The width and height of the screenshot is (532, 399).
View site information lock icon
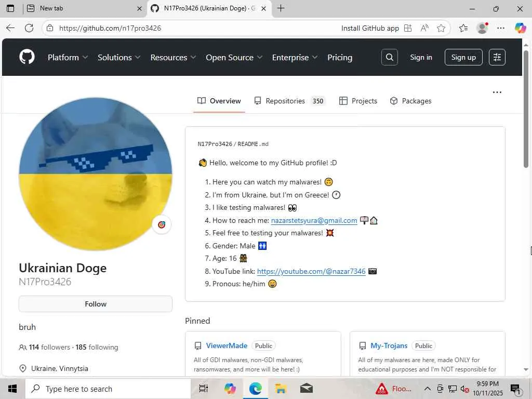click(x=50, y=28)
